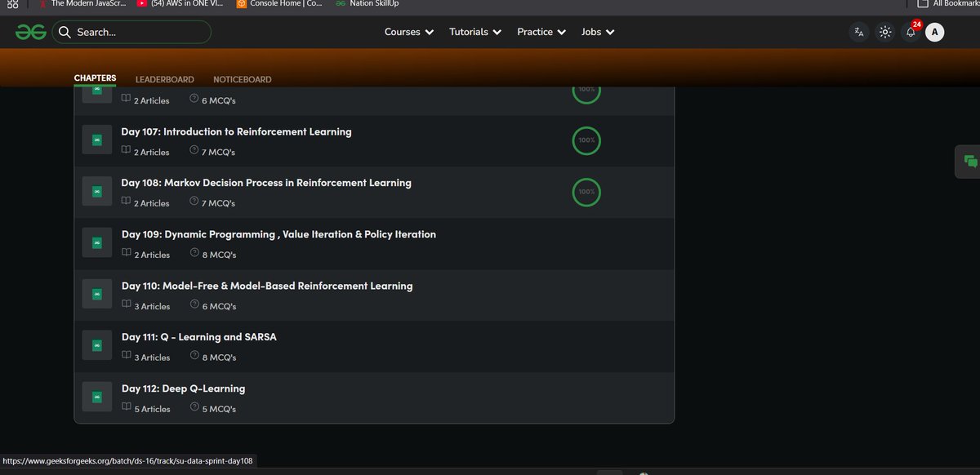Click '8 MCQ's' under Day 109
Image resolution: width=980 pixels, height=475 pixels.
pos(219,255)
